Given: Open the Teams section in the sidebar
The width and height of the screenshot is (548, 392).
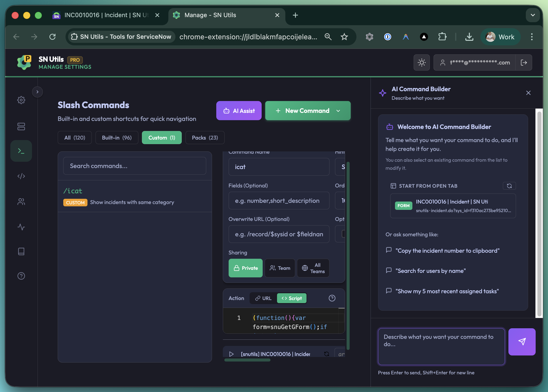Looking at the screenshot, I should tap(21, 202).
